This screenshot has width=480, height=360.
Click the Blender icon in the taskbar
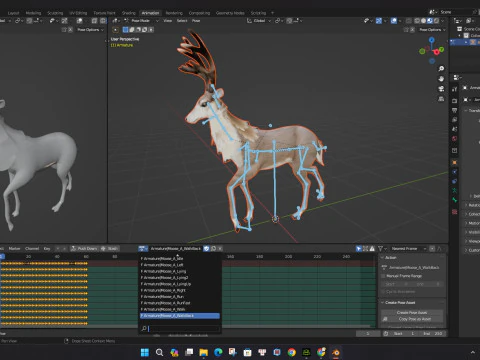(x=336, y=352)
